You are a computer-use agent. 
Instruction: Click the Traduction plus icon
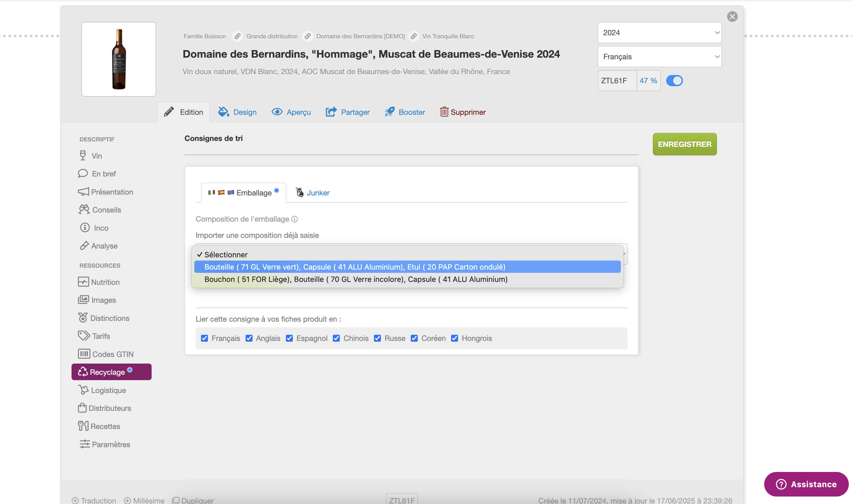pos(75,500)
